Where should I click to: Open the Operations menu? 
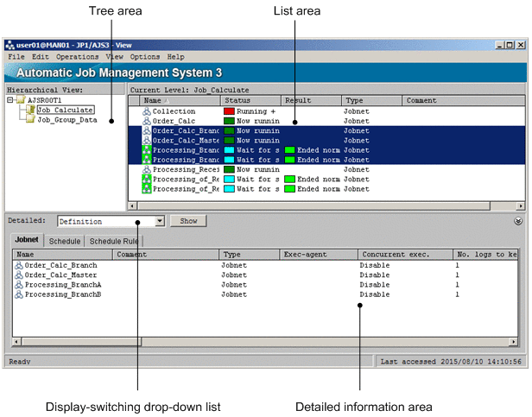[78, 57]
